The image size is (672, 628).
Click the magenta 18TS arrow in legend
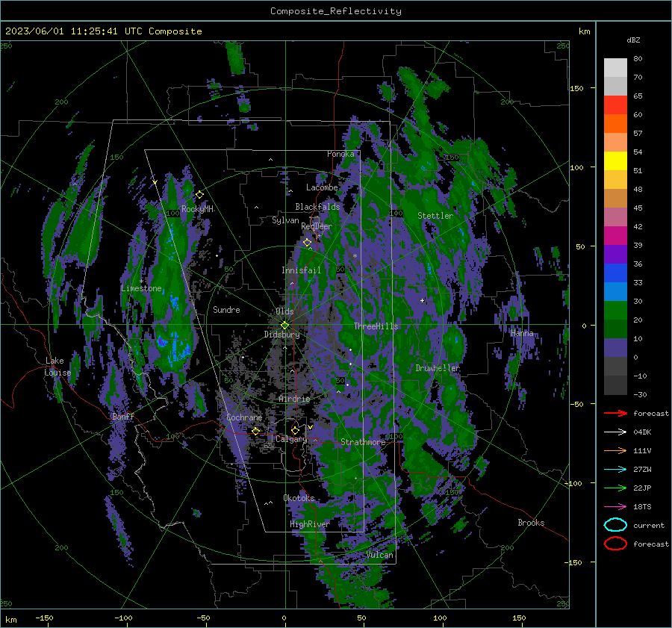(x=615, y=507)
